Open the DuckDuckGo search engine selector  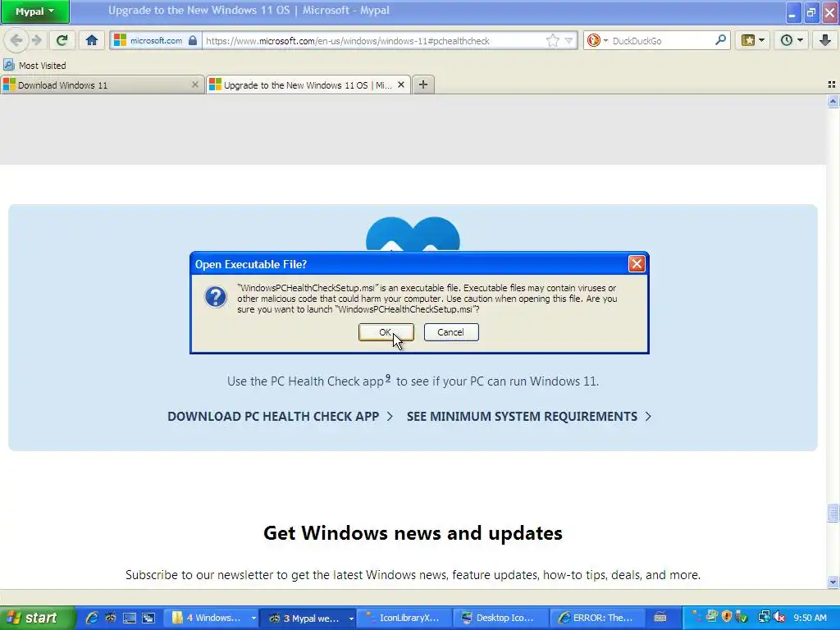click(x=597, y=41)
